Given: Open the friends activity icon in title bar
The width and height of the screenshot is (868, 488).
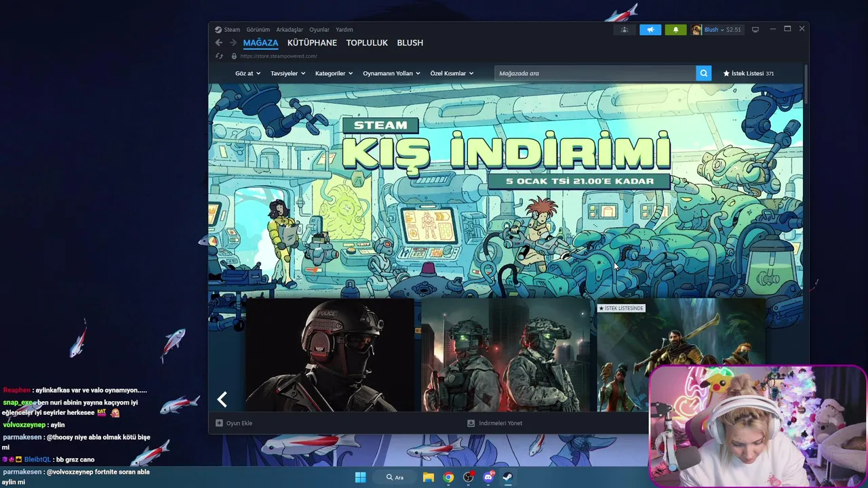Looking at the screenshot, I should [625, 30].
